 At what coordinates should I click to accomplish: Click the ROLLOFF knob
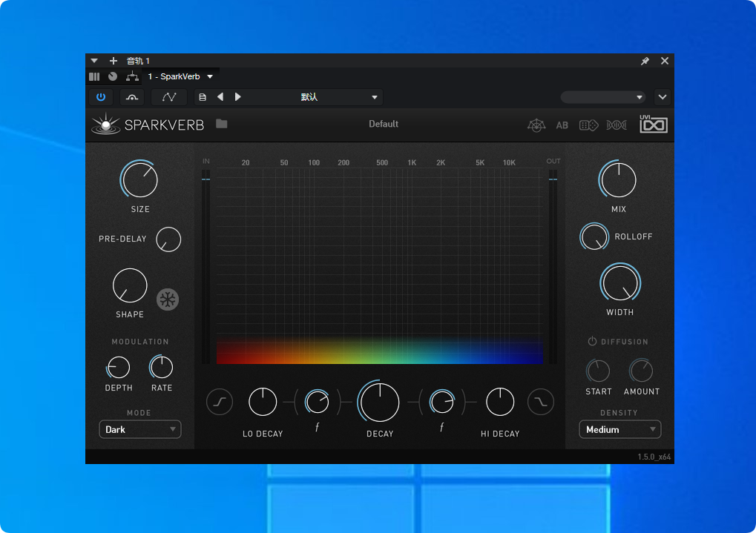click(594, 236)
